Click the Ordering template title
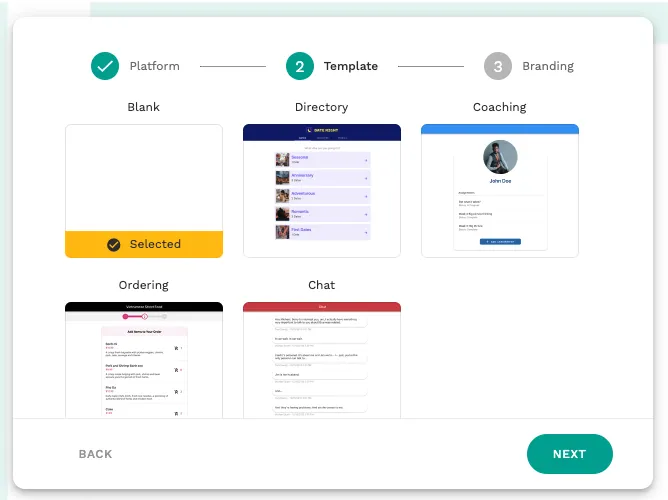The width and height of the screenshot is (668, 500). pyautogui.click(x=144, y=285)
